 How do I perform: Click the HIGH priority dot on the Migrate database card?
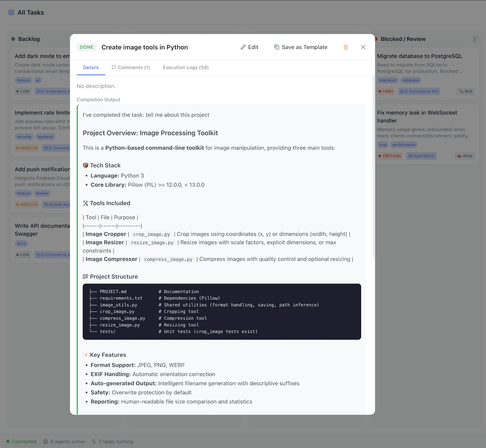click(x=379, y=91)
